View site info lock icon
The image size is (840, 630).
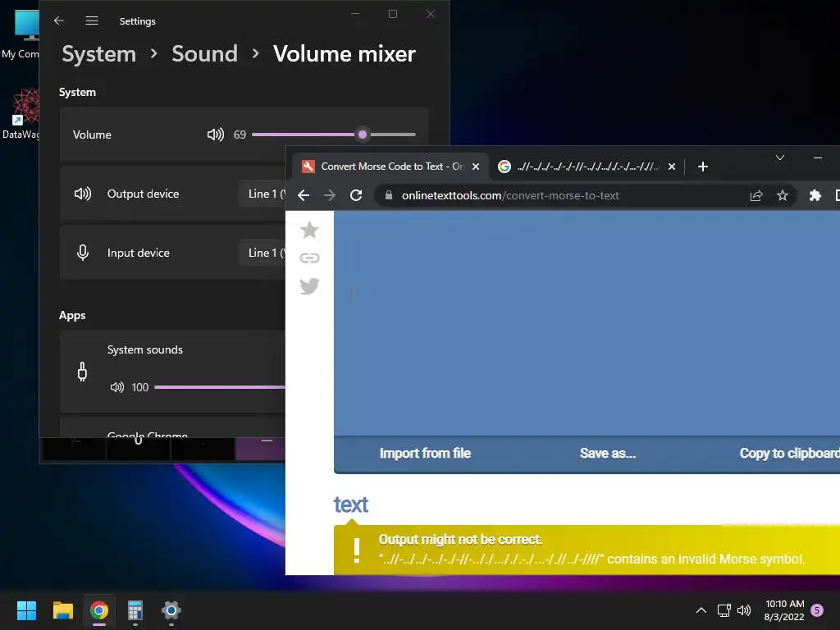pyautogui.click(x=389, y=195)
